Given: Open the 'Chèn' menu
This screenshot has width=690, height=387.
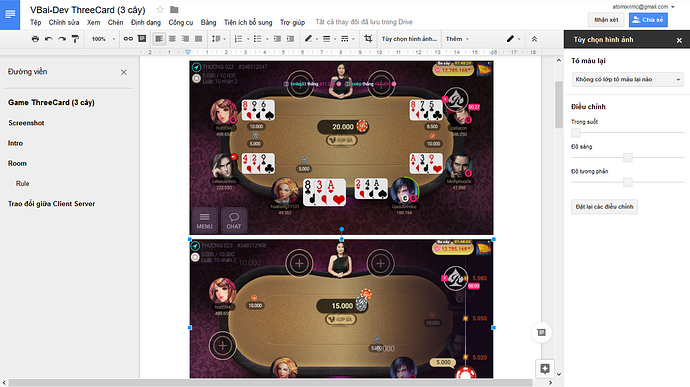Looking at the screenshot, I should click(x=115, y=22).
